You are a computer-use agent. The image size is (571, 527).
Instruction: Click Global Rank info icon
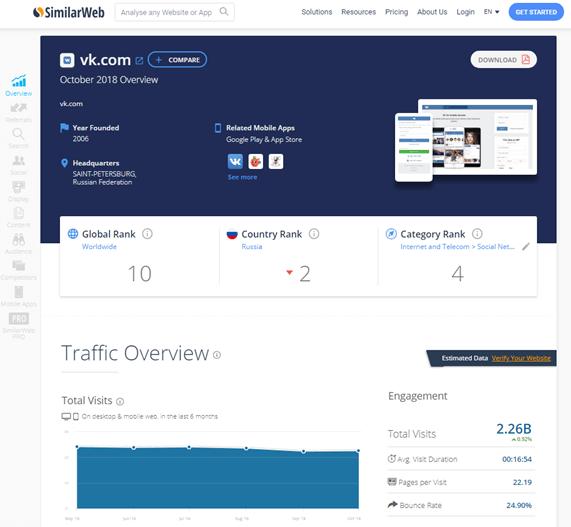pyautogui.click(x=147, y=233)
